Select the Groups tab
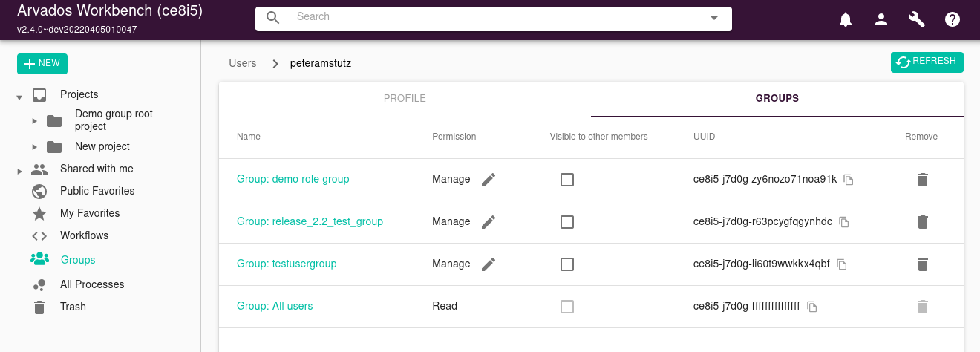Screen dimensions: 980x352 (777, 98)
